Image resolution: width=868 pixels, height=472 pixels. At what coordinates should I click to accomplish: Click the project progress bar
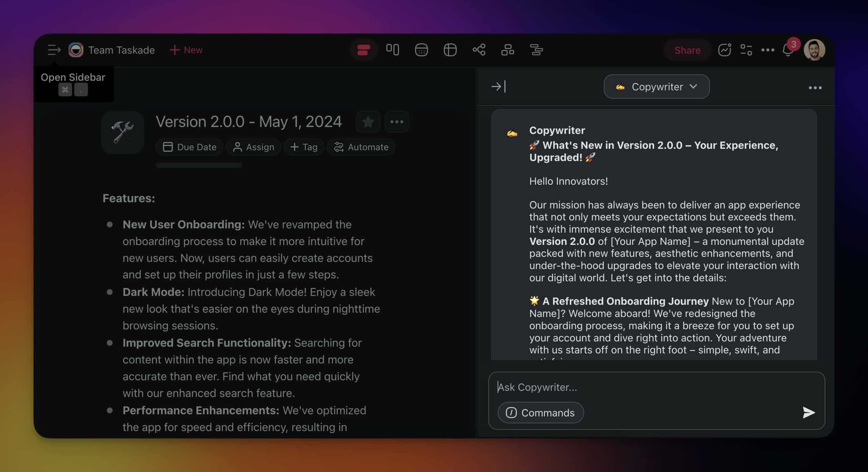click(199, 165)
